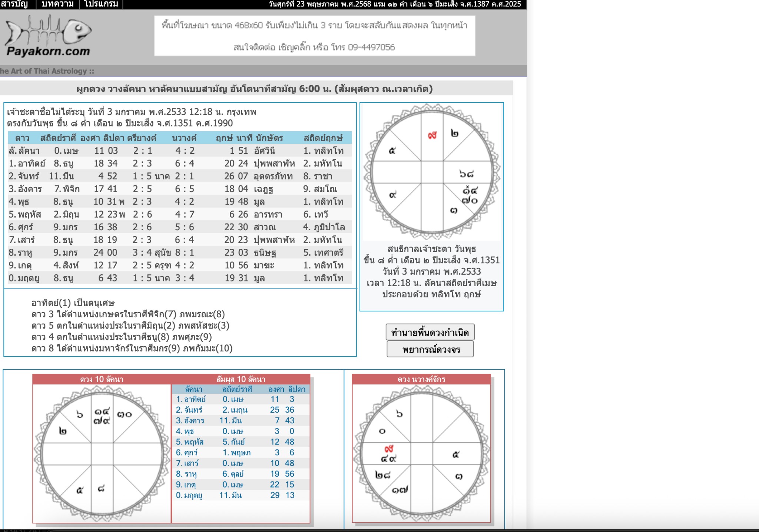The image size is (759, 532).
Task: Click the 8. ราชา cell
Action: click(318, 176)
